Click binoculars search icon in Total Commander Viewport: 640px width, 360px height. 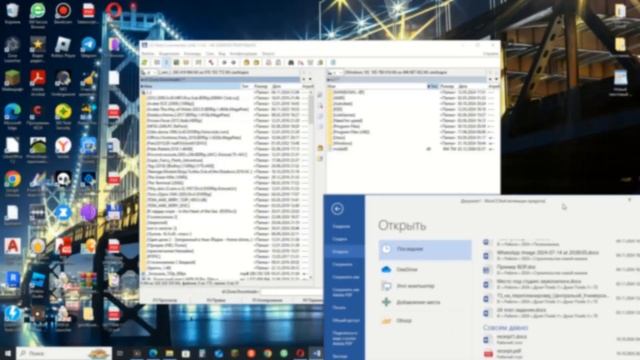click(291, 62)
